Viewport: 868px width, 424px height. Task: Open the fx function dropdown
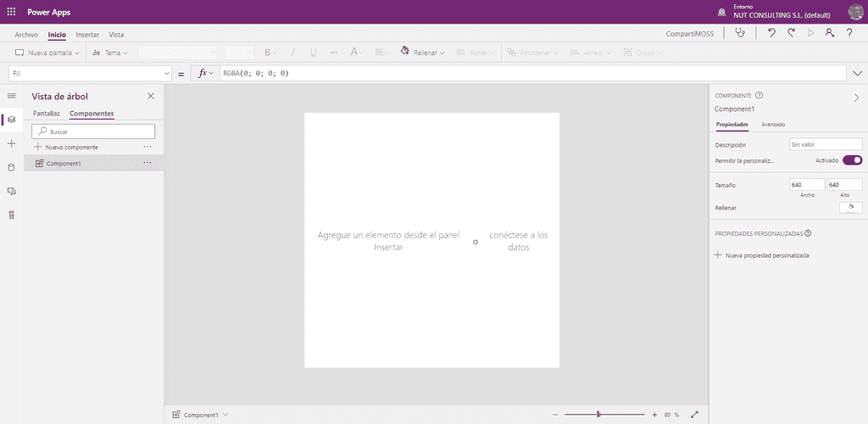(x=205, y=73)
